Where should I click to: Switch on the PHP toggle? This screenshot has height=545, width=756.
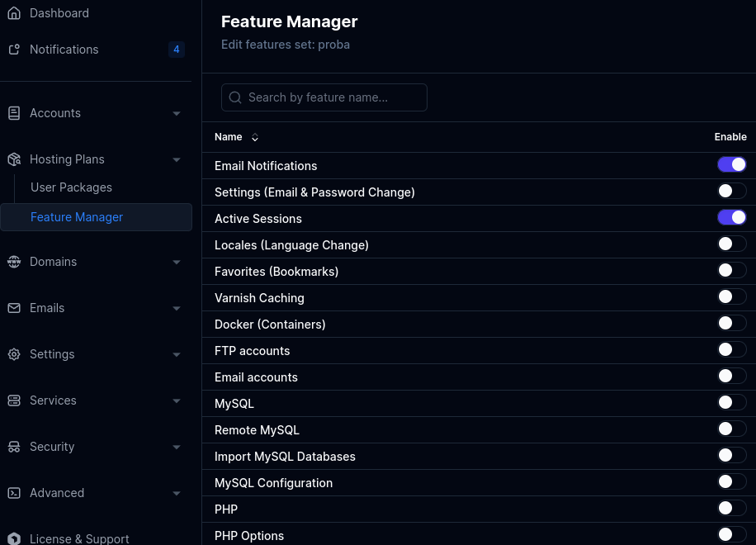click(731, 508)
